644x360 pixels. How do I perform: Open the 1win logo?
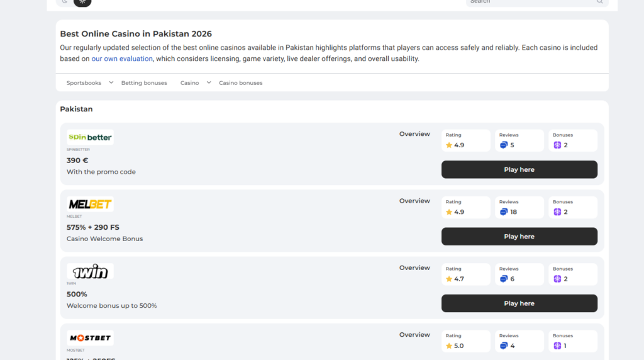click(90, 271)
